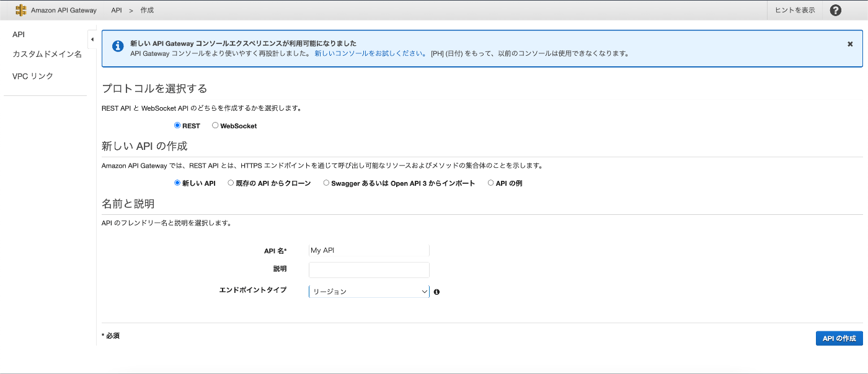The image size is (868, 374).
Task: Click the 名前と説明 heading
Action: point(128,204)
